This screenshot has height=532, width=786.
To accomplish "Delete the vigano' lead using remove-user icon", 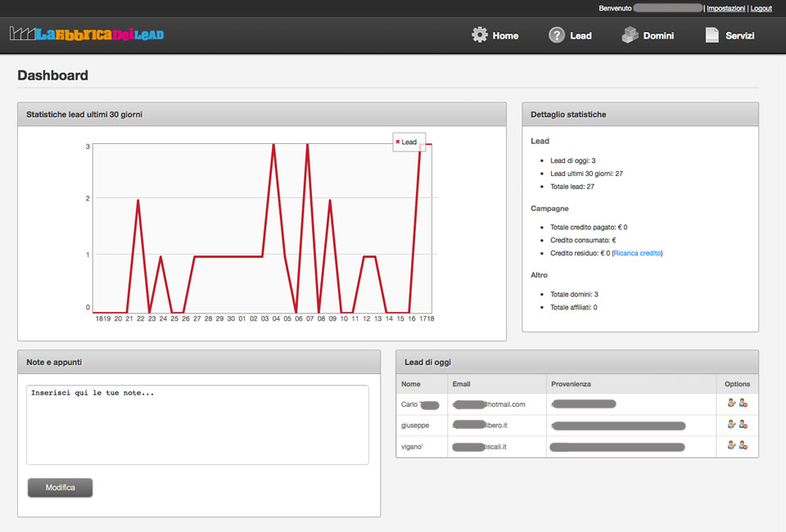I will point(743,445).
